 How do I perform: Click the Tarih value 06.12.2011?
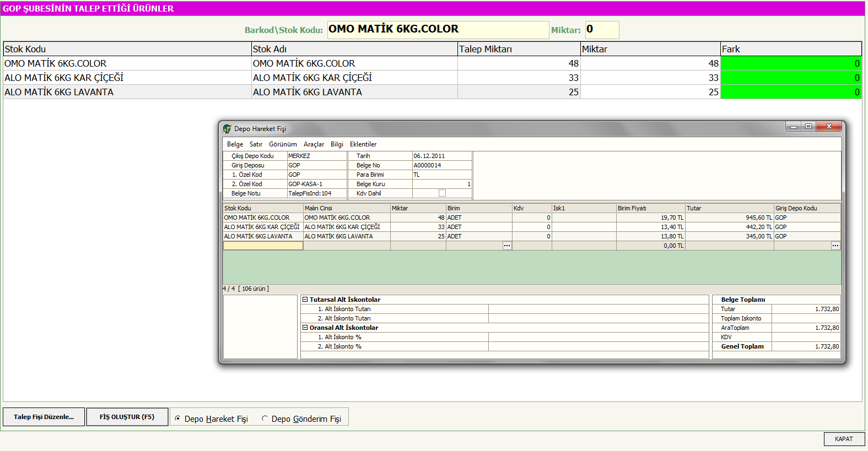click(x=442, y=156)
